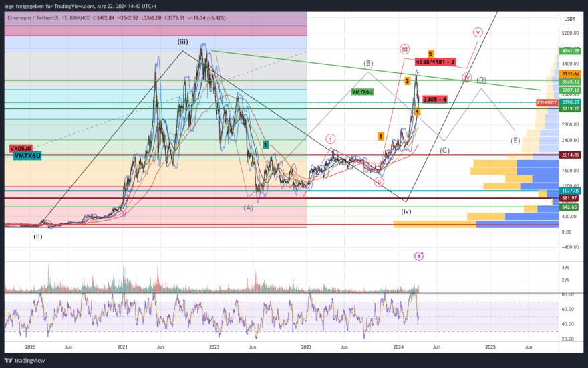
Task: Select the 4741.85 green price axis label
Action: coord(569,51)
